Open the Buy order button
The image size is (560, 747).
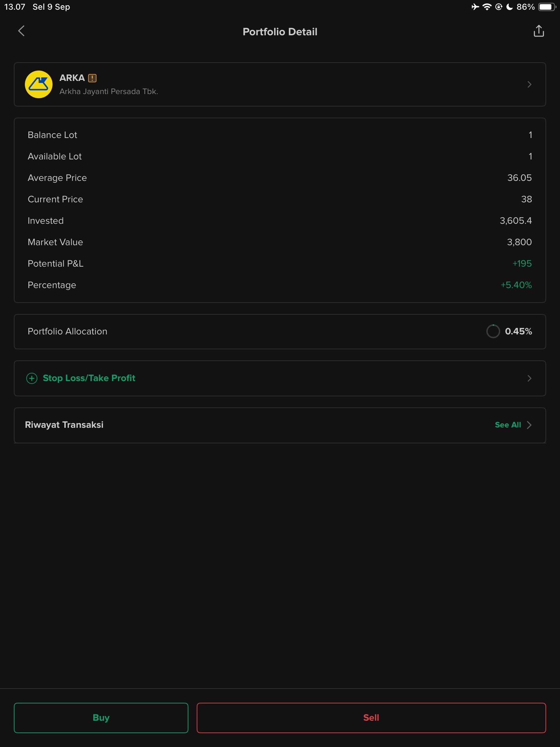[101, 718]
